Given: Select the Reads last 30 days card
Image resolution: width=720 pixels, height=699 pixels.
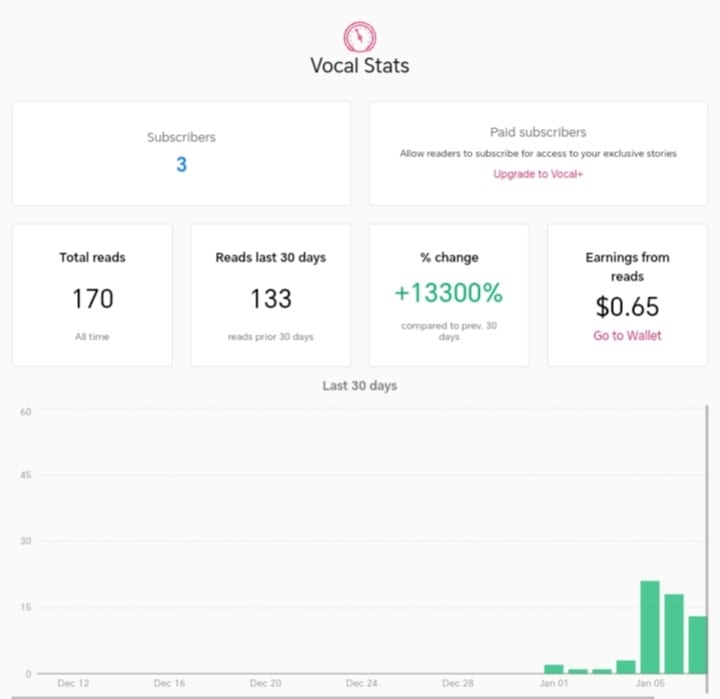Looking at the screenshot, I should coord(271,295).
